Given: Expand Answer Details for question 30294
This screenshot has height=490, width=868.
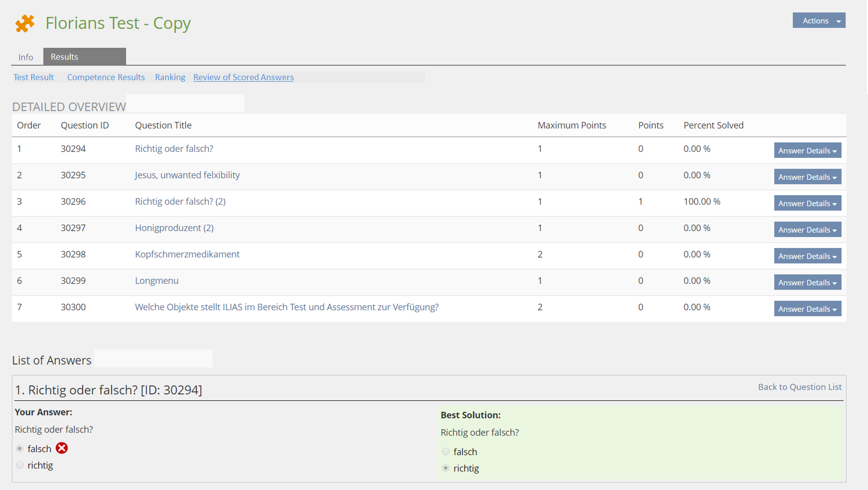Looking at the screenshot, I should [807, 150].
